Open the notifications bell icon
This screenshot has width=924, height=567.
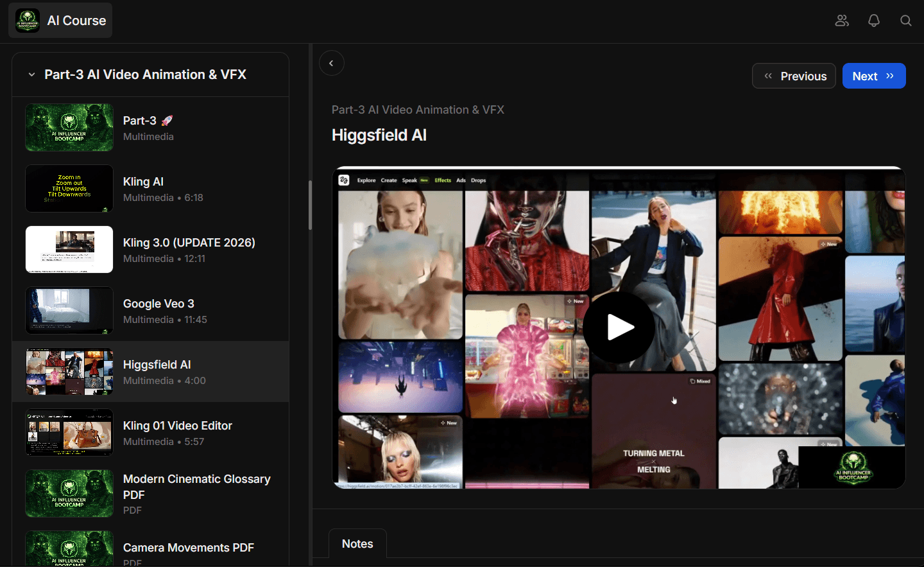coord(874,21)
